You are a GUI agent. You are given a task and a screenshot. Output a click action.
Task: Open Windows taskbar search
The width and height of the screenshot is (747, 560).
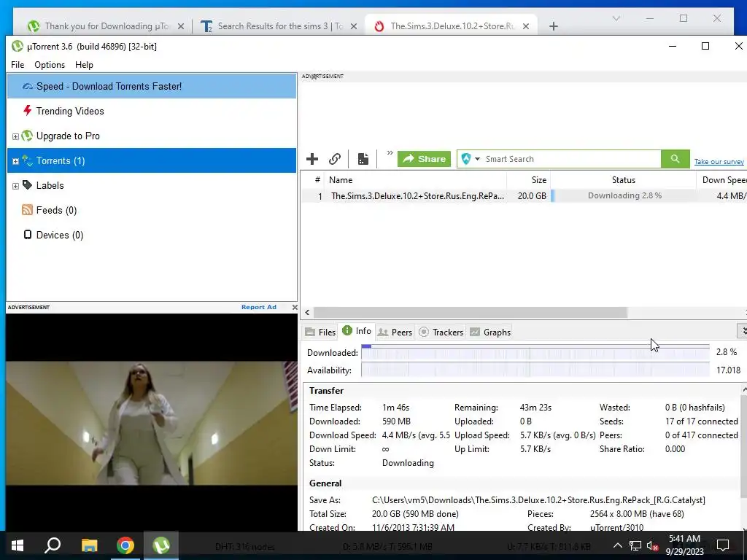(x=53, y=545)
